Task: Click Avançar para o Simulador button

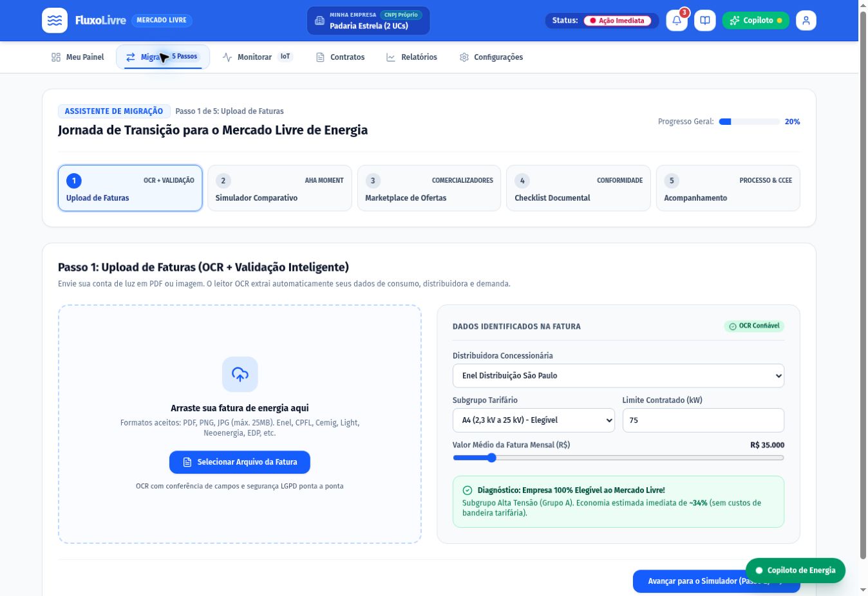Action: pyautogui.click(x=716, y=581)
